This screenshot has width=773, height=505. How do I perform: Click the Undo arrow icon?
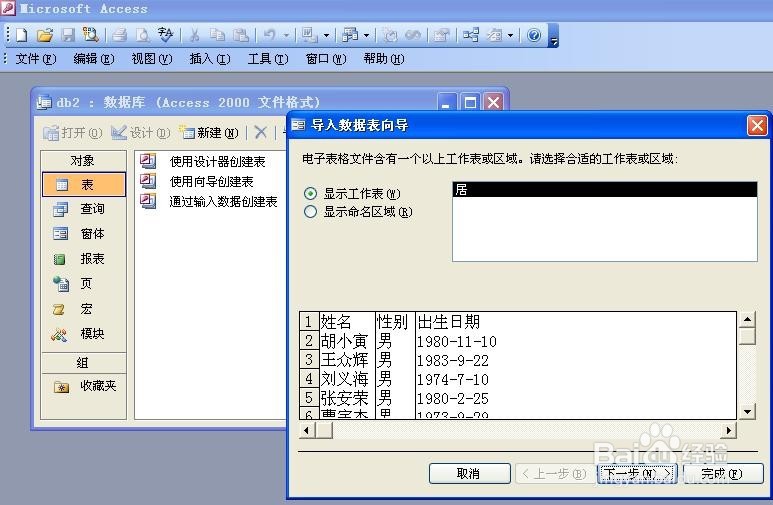click(x=269, y=35)
